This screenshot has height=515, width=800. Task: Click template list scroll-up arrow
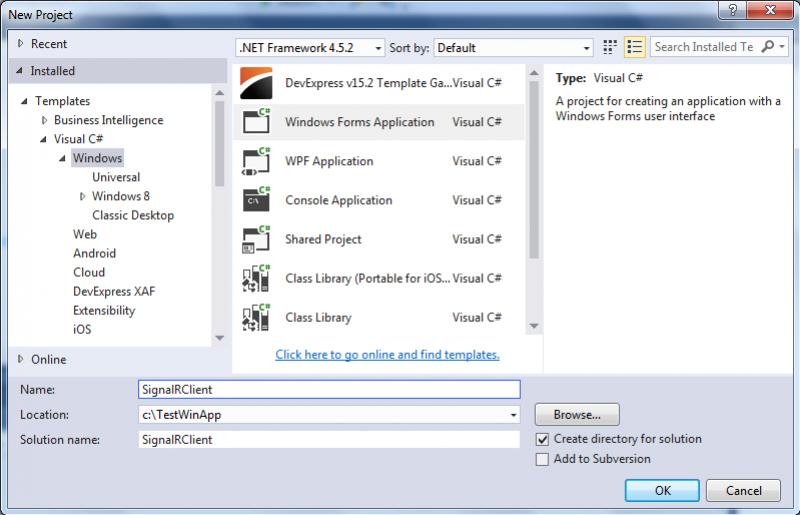point(534,73)
